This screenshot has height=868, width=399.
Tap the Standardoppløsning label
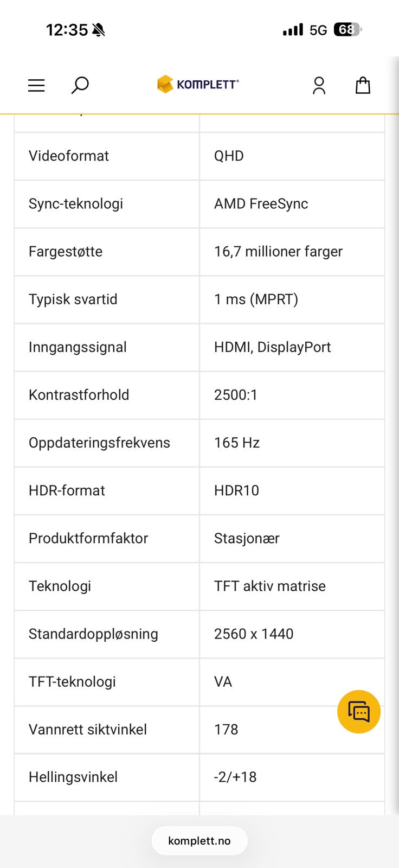pyautogui.click(x=93, y=634)
